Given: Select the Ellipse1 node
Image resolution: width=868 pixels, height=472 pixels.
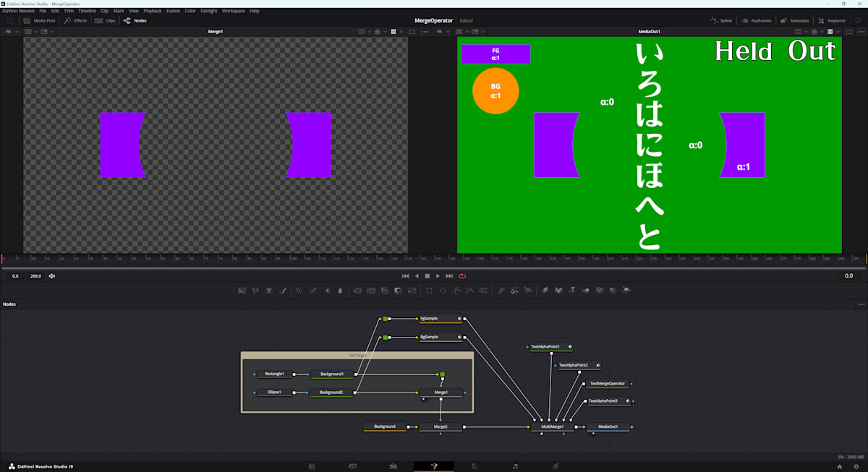Looking at the screenshot, I should pyautogui.click(x=274, y=392).
